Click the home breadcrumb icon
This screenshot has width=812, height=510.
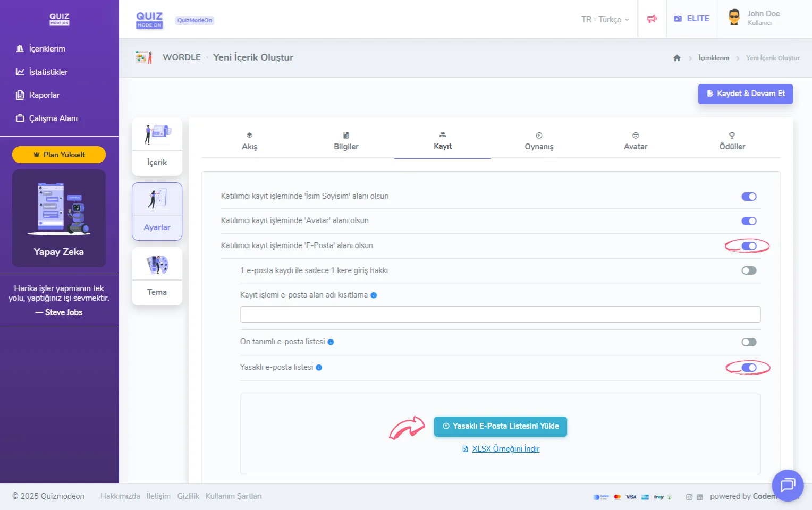coord(676,58)
